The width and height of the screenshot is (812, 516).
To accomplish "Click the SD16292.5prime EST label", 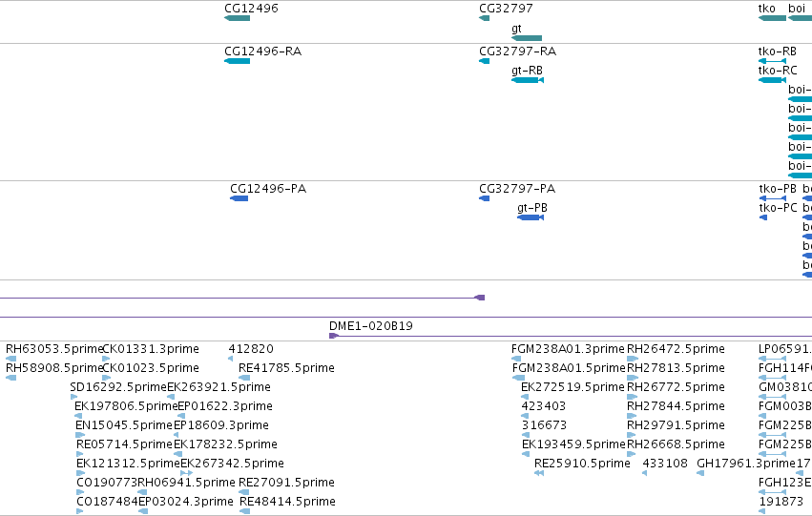I will [x=118, y=387].
